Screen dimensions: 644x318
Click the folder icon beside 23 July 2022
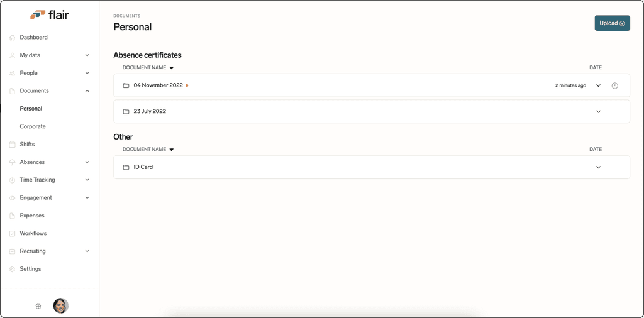point(126,112)
